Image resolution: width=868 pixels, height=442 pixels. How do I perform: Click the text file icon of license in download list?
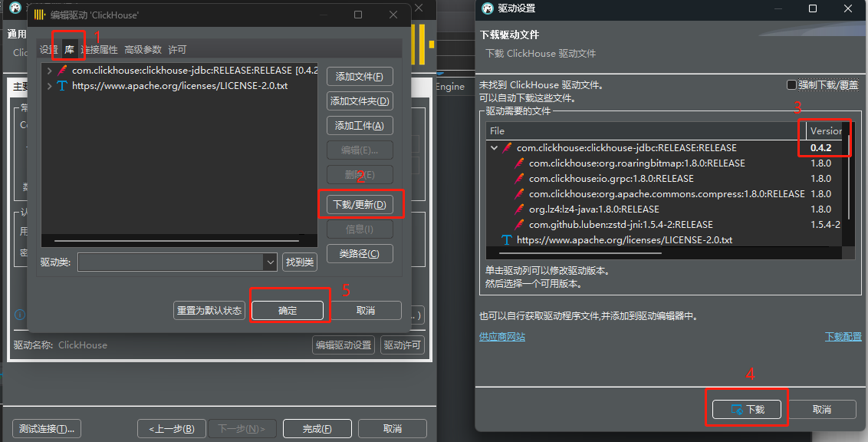pos(507,240)
